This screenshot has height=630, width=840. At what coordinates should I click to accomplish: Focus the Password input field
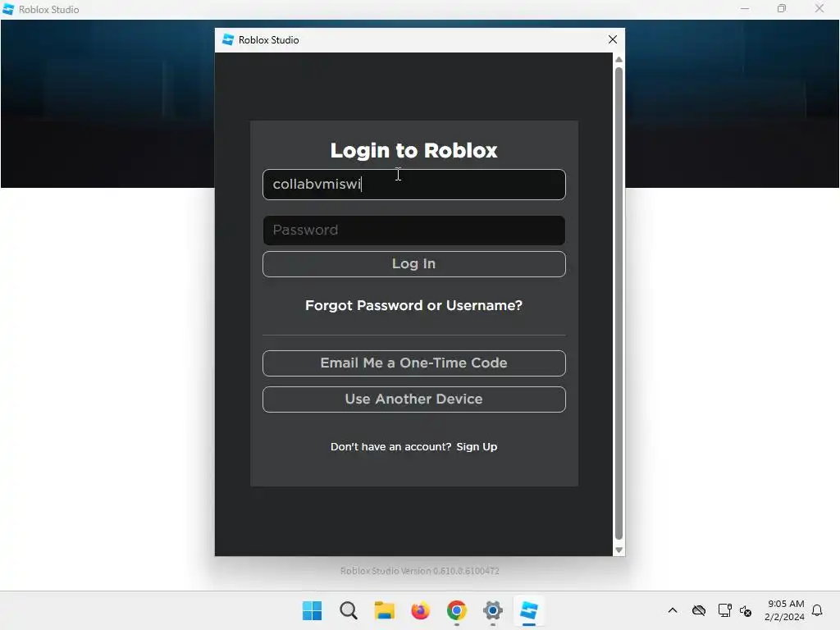pyautogui.click(x=413, y=231)
